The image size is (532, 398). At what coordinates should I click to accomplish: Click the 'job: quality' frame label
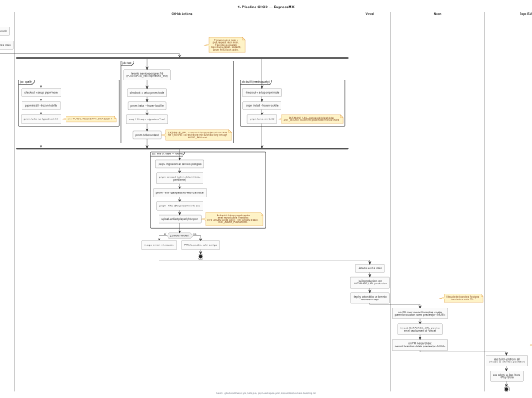27,82
